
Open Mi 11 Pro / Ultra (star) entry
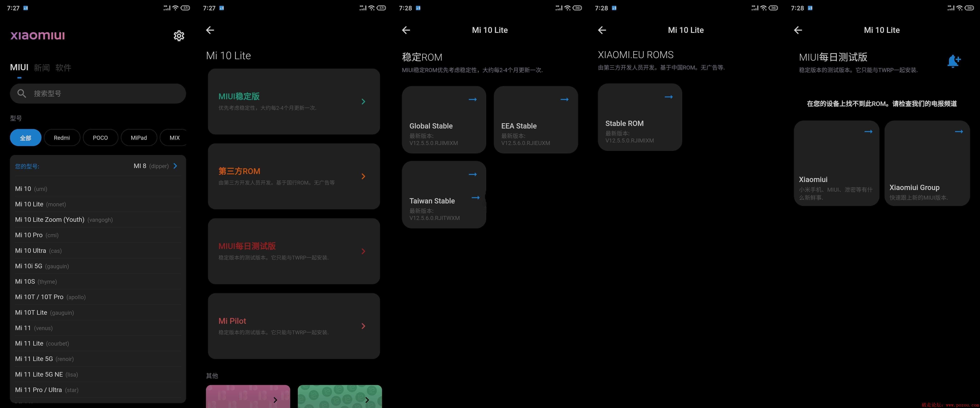pyautogui.click(x=98, y=390)
